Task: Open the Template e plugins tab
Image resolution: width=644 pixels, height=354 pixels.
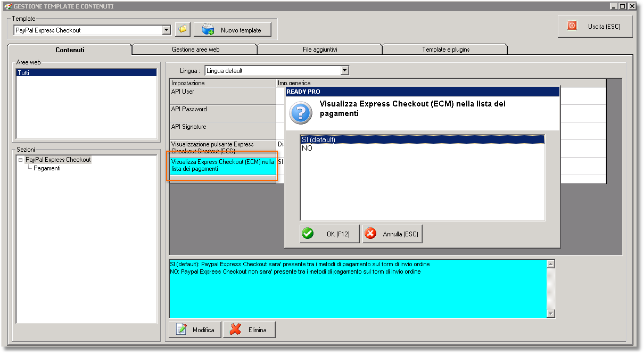Action: click(x=445, y=50)
